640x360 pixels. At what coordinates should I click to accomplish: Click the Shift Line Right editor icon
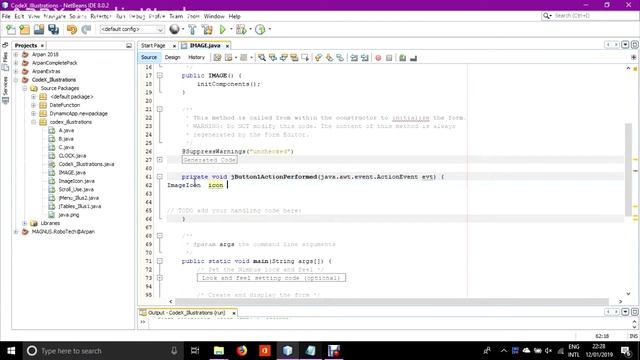tap(364, 58)
